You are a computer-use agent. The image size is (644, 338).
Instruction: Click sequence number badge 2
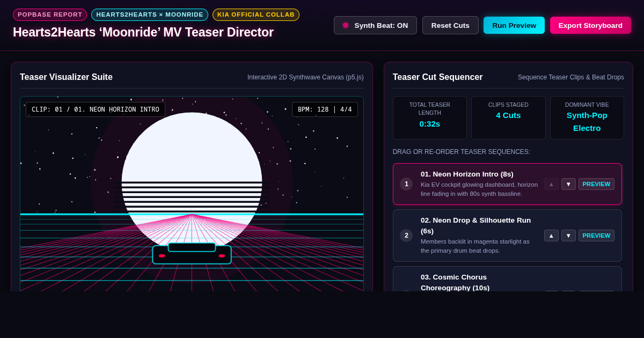(x=406, y=236)
